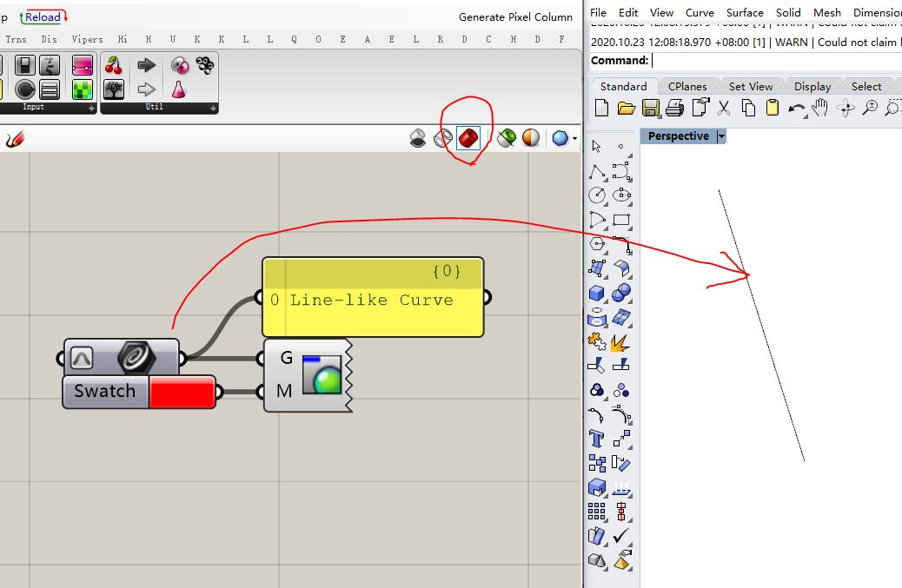Select the Rhino pointer select arrow tool
This screenshot has width=902, height=588.
coord(597,146)
